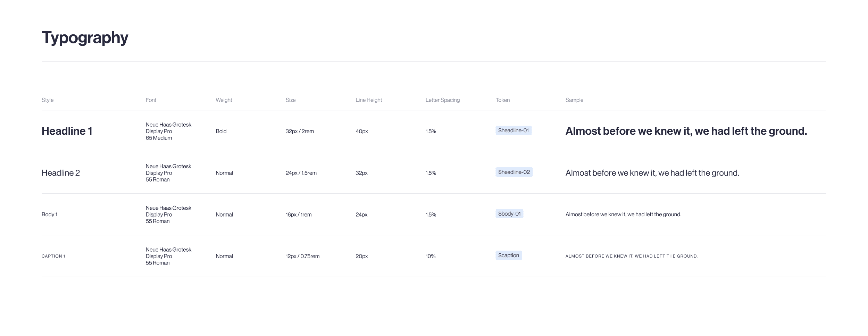Click the 10% letter spacing value
The image size is (868, 336).
[x=431, y=256]
